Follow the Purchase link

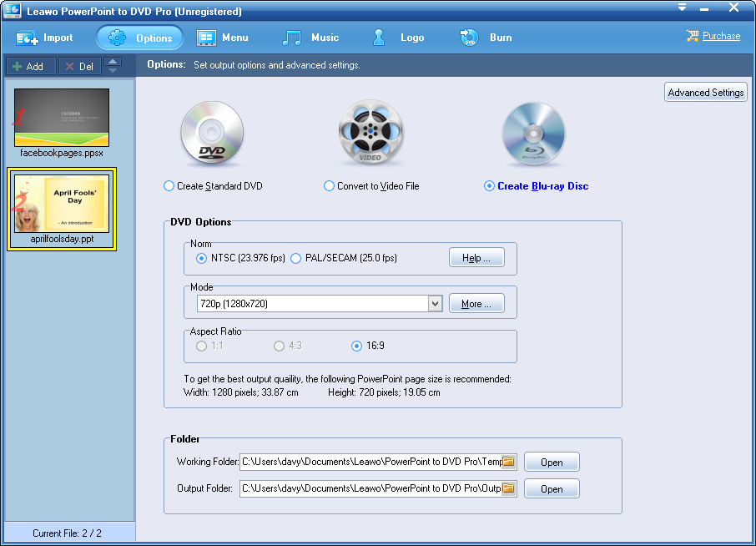click(720, 36)
